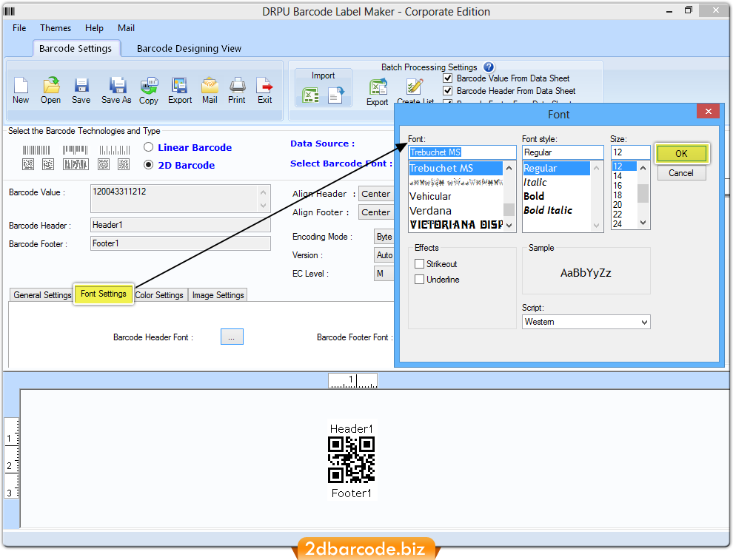
Task: Click the Export icon next to Copy
Action: click(180, 90)
